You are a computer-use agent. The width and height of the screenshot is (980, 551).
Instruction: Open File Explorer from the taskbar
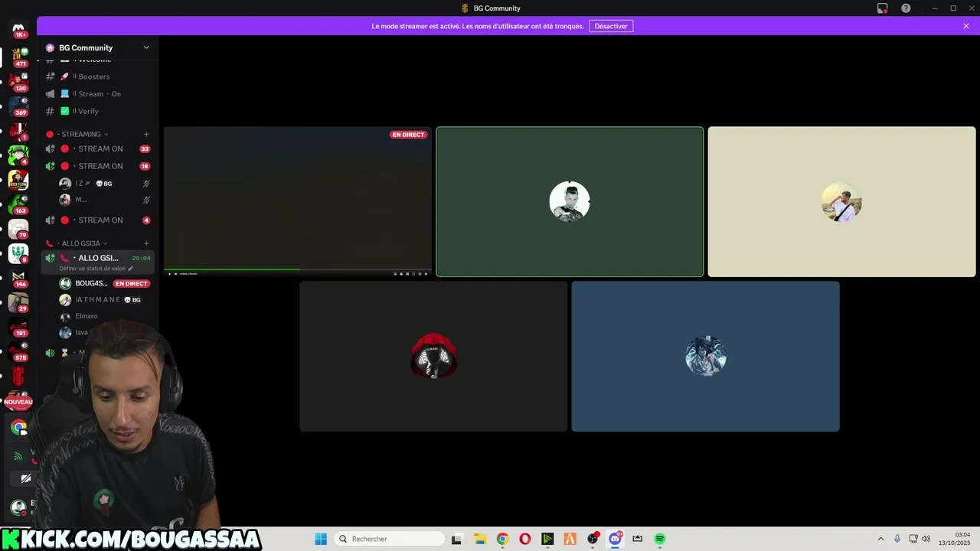coord(480,539)
